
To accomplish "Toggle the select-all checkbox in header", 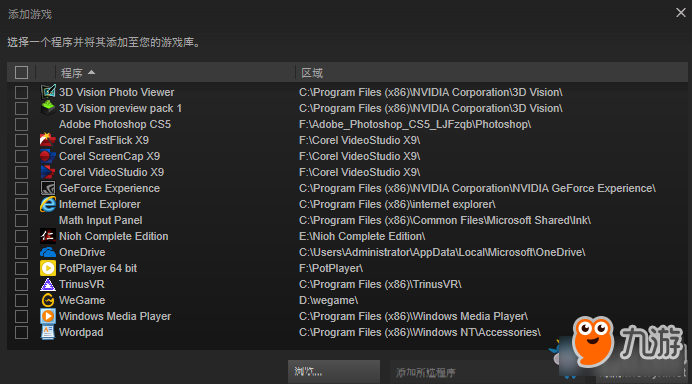I will tap(21, 72).
